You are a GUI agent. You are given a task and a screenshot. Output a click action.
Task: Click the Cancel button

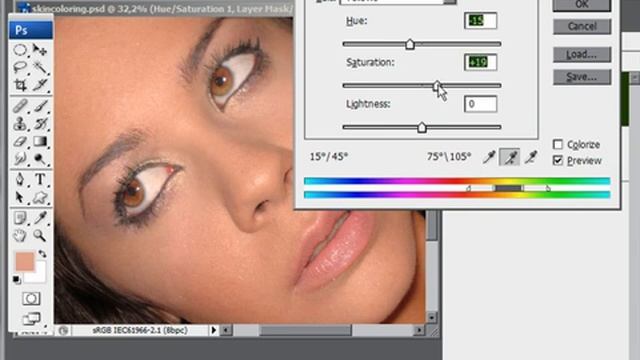coord(582,27)
